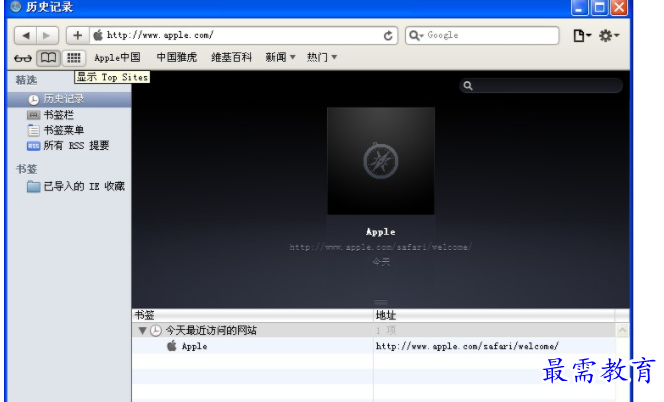664x402 pixels.
Task: Click the clock icon beside 今天最近访问的网站
Action: click(x=156, y=330)
